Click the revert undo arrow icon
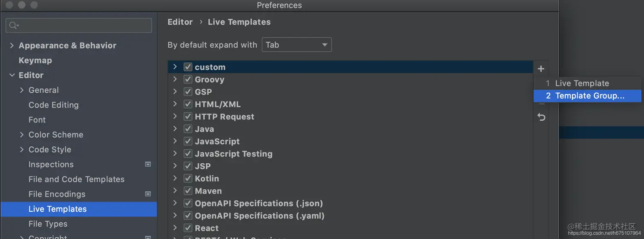This screenshot has height=239, width=644. click(541, 117)
